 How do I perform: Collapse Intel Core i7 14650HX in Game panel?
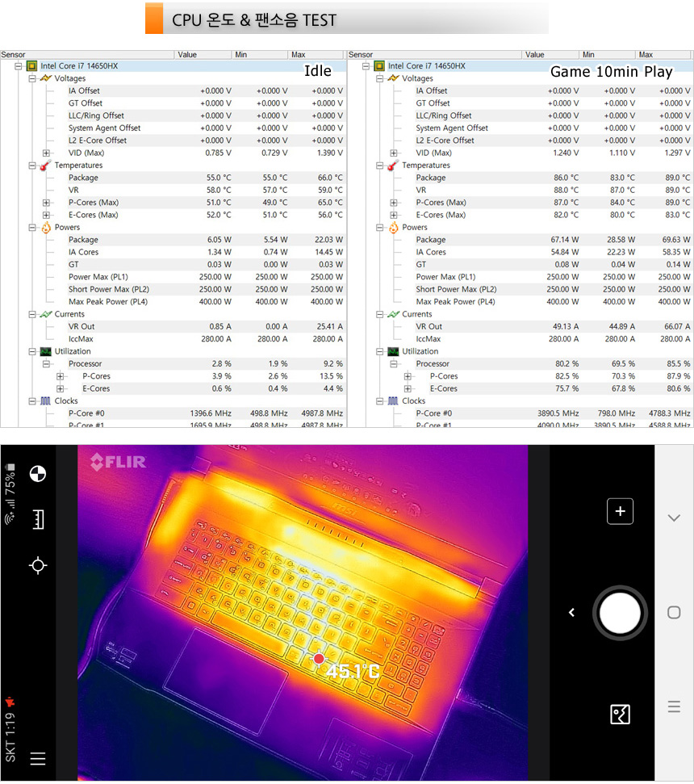pos(366,66)
